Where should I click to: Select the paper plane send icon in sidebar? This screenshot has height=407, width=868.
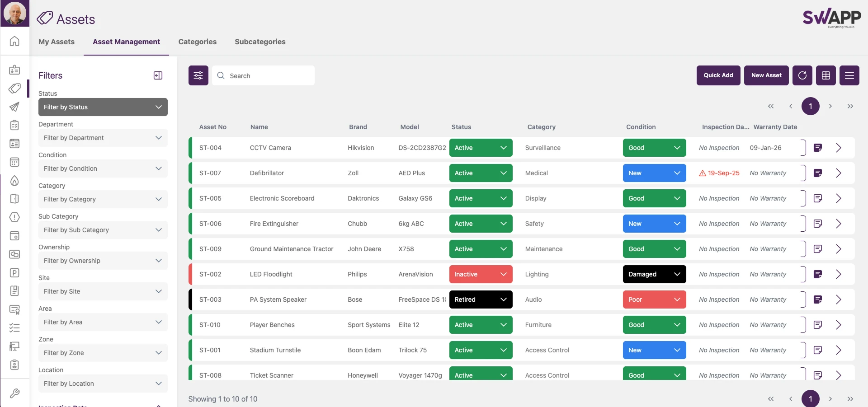tap(15, 108)
